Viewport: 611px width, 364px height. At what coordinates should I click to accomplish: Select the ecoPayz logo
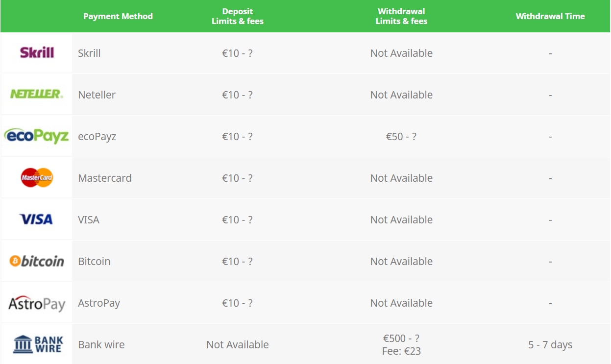click(37, 136)
